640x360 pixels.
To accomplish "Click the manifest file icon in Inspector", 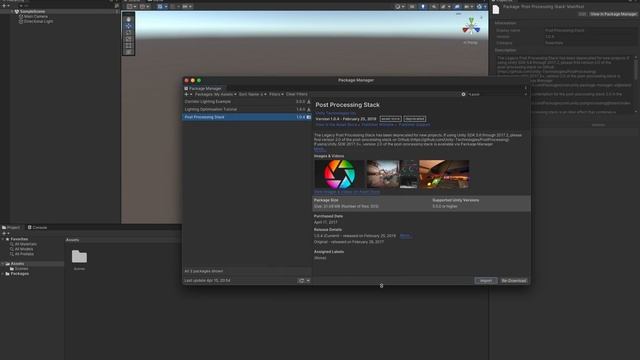I will click(496, 9).
